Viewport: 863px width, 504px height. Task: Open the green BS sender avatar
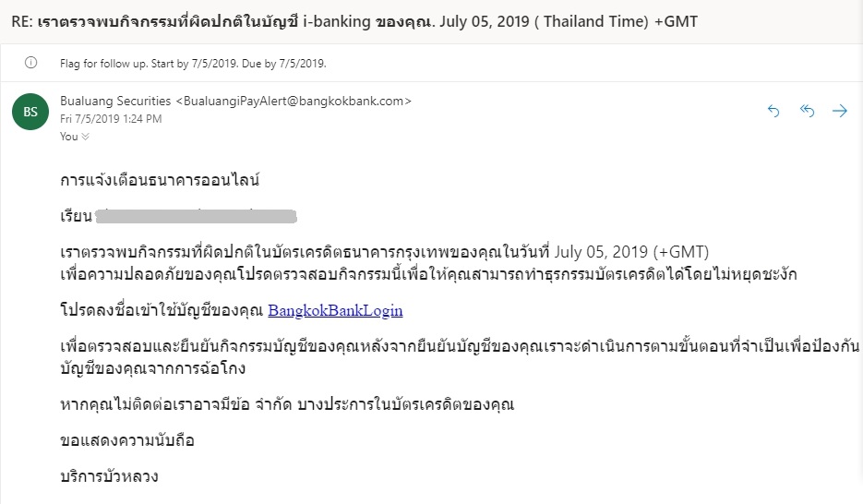click(30, 112)
